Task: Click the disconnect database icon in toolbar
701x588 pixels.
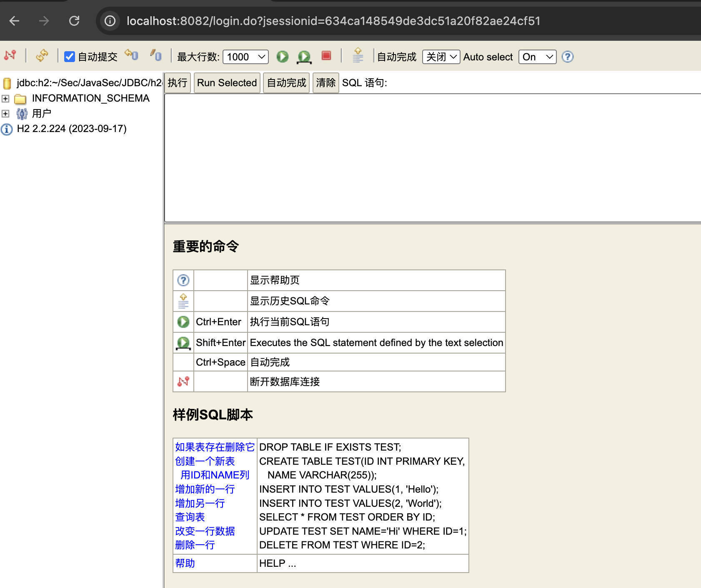Action: click(10, 56)
